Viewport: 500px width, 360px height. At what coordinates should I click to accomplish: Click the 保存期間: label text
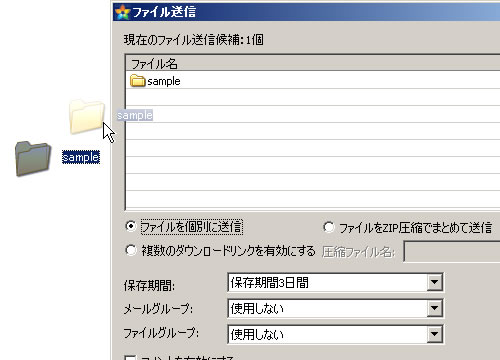149,285
